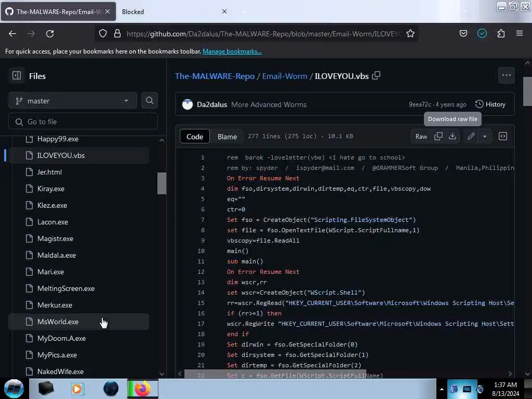
Task: Expand more edit options dropdown arrow
Action: pos(485,137)
